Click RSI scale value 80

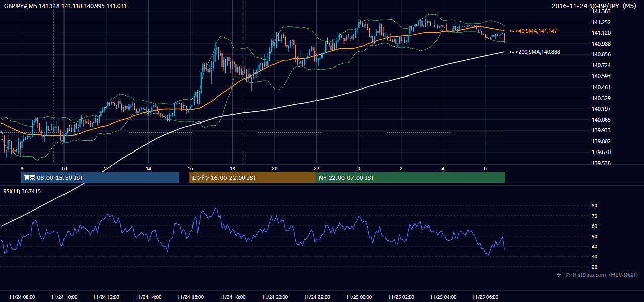[x=594, y=206]
